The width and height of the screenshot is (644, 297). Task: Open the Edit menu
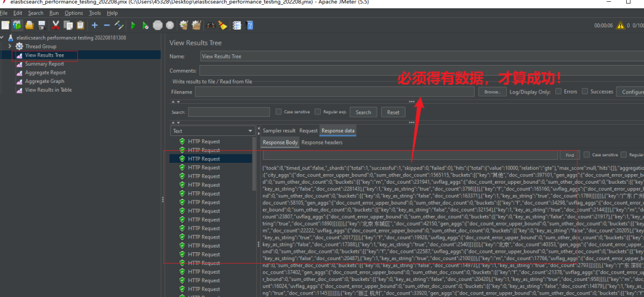pyautogui.click(x=17, y=13)
